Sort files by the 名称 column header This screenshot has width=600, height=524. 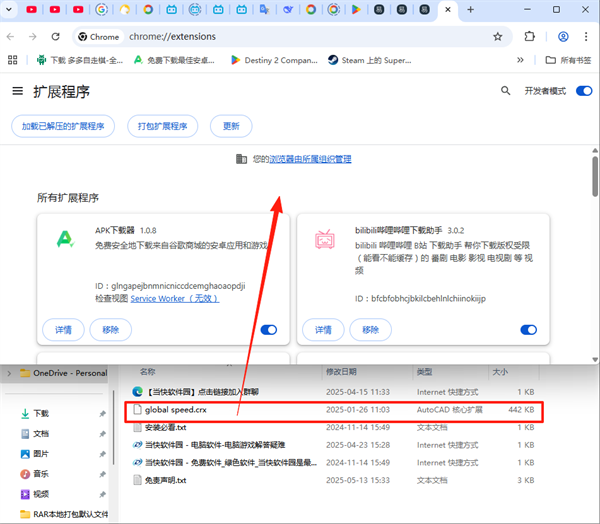point(148,371)
